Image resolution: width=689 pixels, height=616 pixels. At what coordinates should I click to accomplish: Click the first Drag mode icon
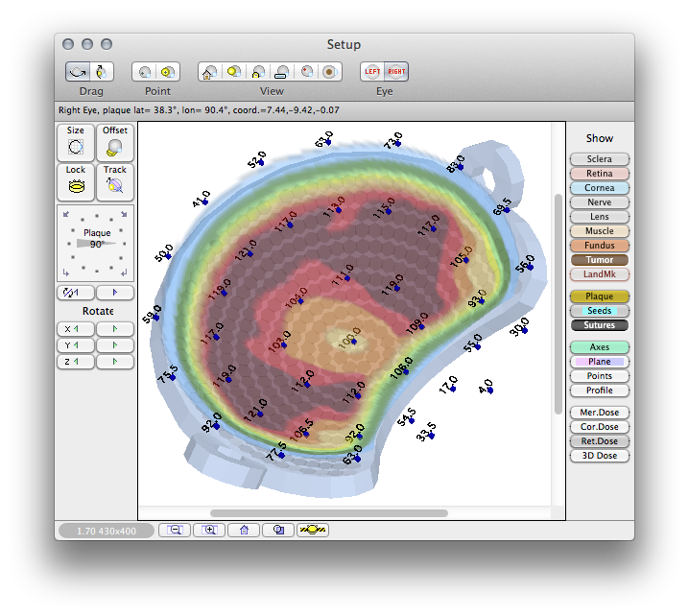click(x=78, y=72)
